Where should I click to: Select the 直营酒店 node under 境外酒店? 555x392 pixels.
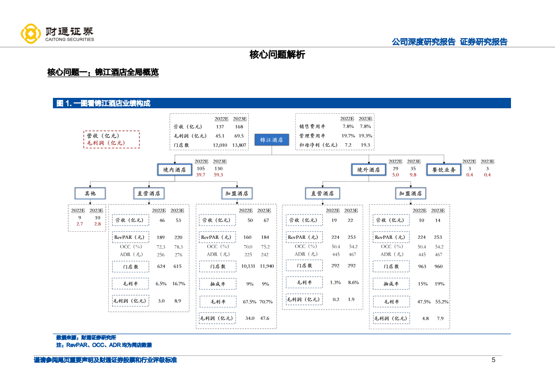[x=323, y=193]
